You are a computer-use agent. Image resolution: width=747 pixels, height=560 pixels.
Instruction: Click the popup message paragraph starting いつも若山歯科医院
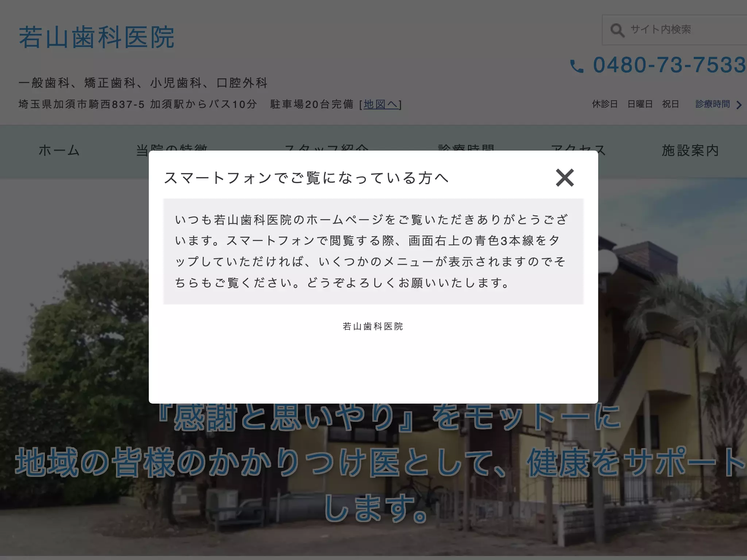[x=372, y=251]
